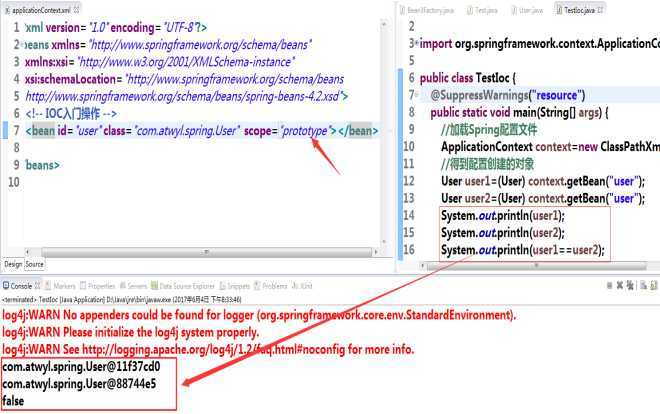Collapse the beans element fold at XML line 2
This screenshot has height=414, width=660.
click(x=22, y=44)
